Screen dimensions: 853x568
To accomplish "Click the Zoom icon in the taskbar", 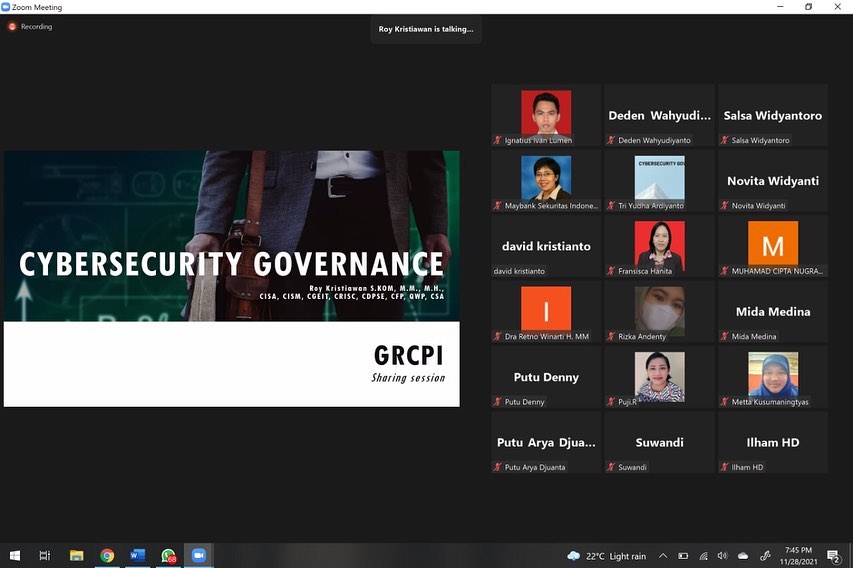I will tap(198, 556).
